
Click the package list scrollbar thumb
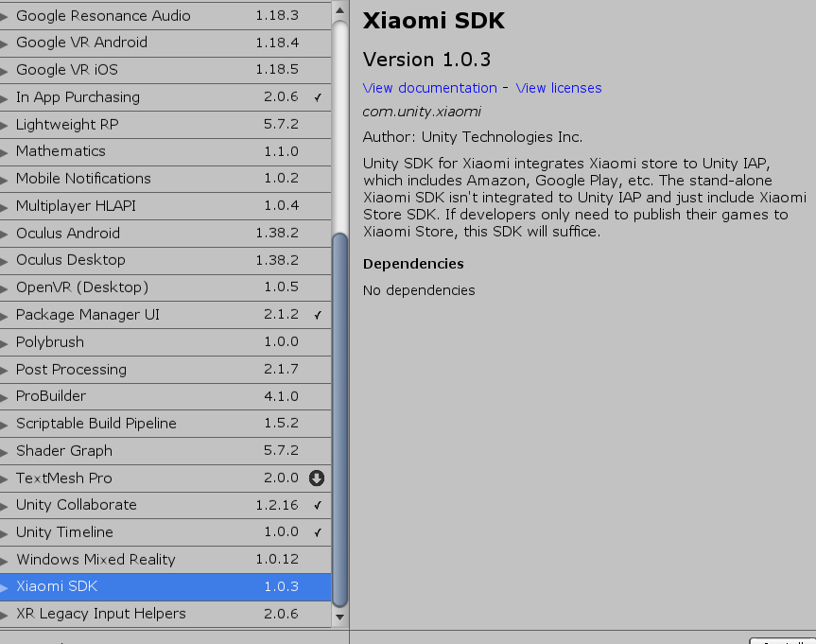[x=339, y=420]
